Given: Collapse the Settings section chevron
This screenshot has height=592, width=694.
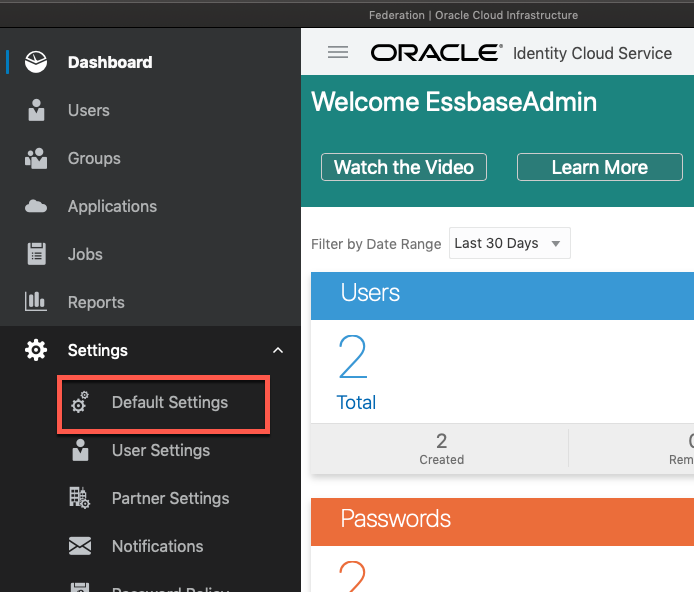Looking at the screenshot, I should point(278,350).
